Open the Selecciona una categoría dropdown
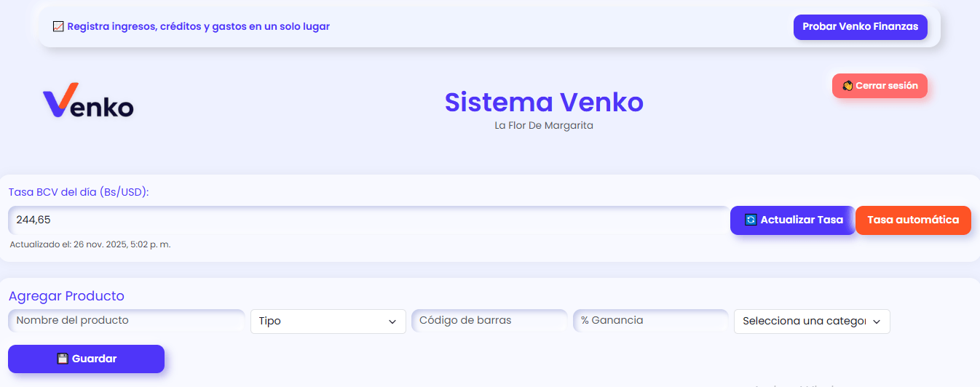Viewport: 980px width, 387px height. pos(812,322)
